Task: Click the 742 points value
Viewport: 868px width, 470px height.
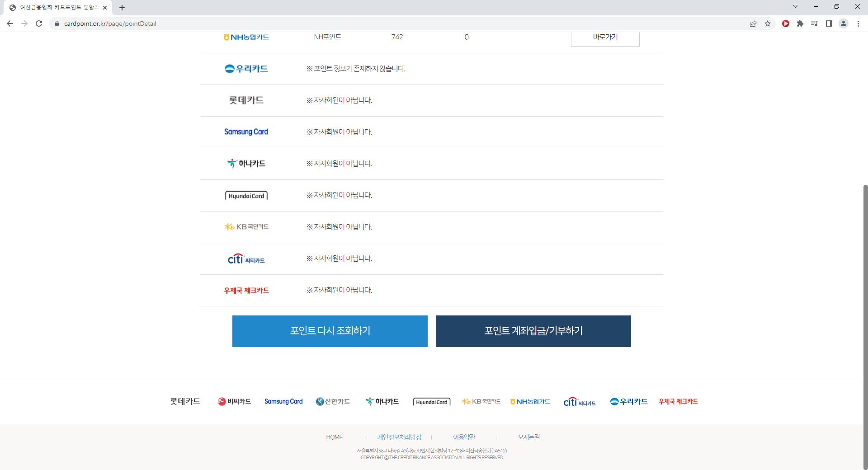Action: click(397, 37)
